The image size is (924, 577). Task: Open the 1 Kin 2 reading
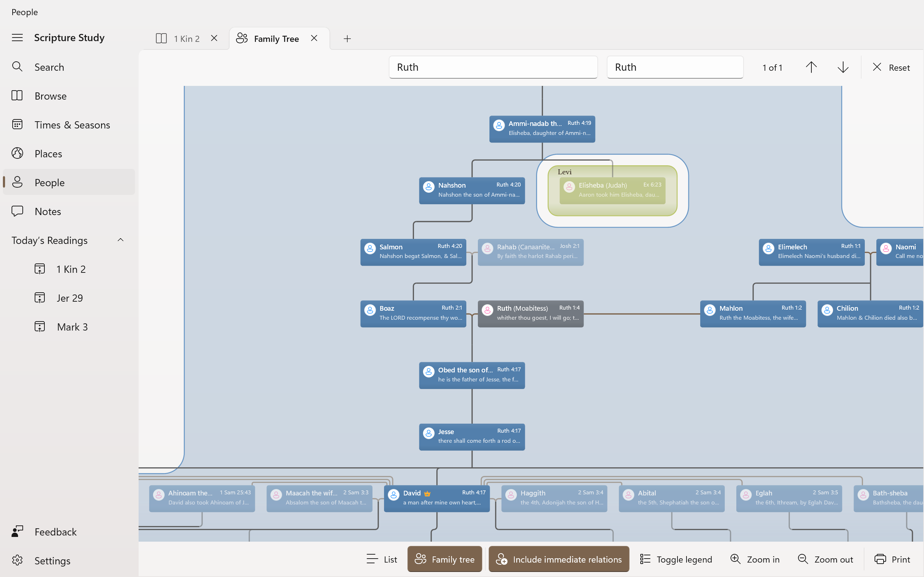pos(69,269)
